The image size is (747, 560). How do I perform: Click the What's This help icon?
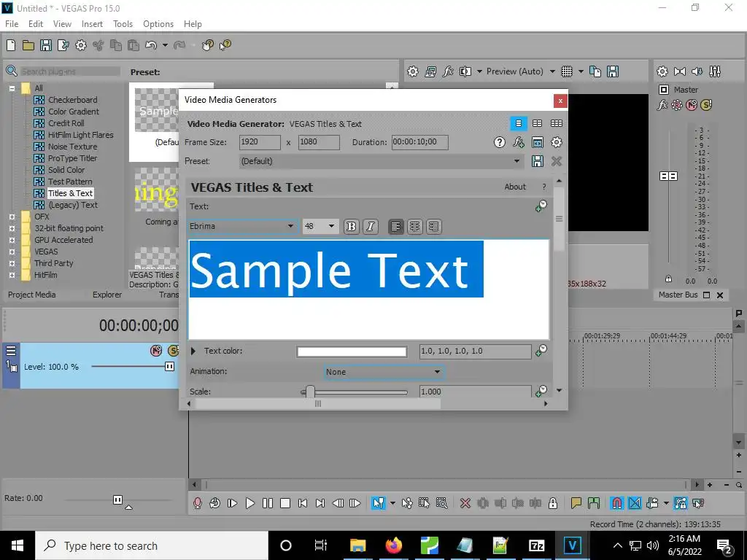[225, 45]
